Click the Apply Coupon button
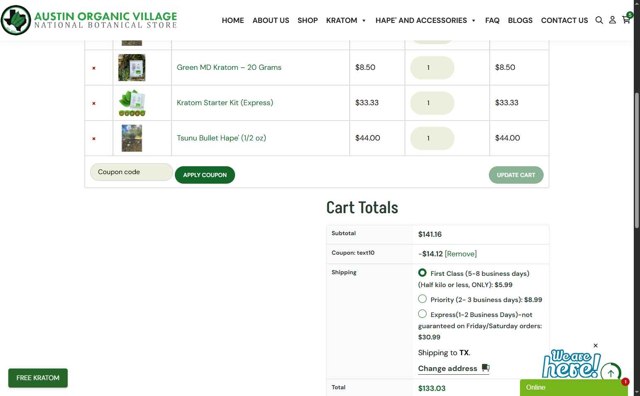 coord(205,175)
